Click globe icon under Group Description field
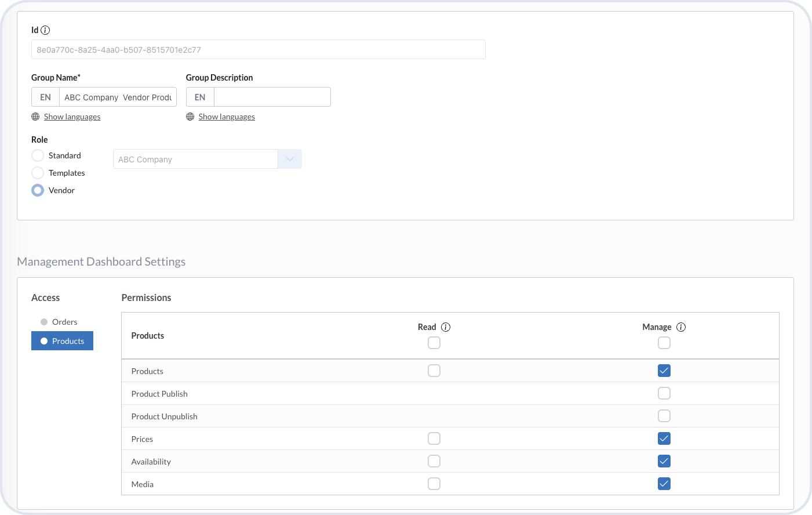Viewport: 812px width, 515px height. (190, 117)
